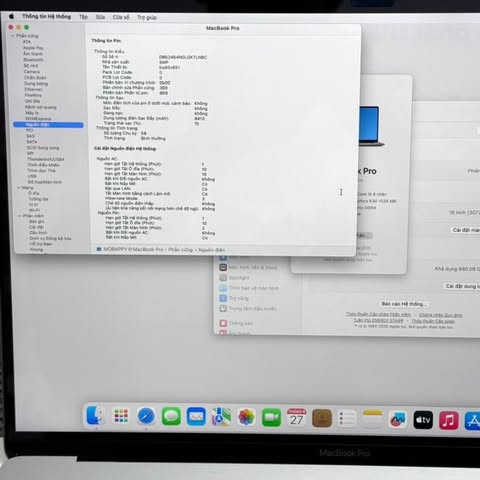This screenshot has height=480, width=480.
Task: Open Finder from the Dock
Action: [95, 415]
